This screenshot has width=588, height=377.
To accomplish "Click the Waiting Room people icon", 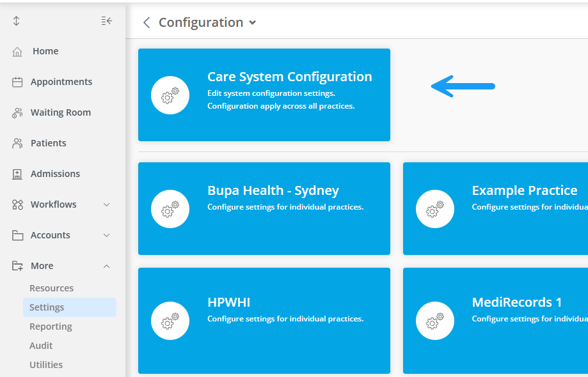I will point(17,112).
